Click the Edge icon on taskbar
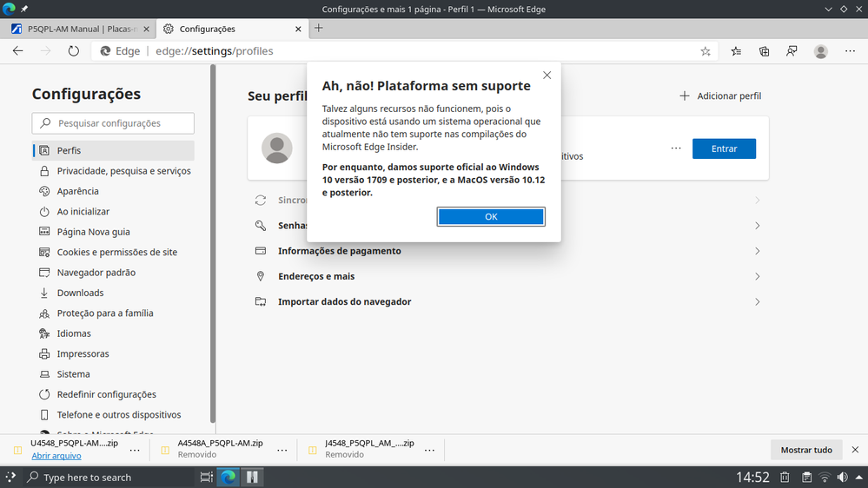Screen dimensions: 868x488 [x=228, y=477]
